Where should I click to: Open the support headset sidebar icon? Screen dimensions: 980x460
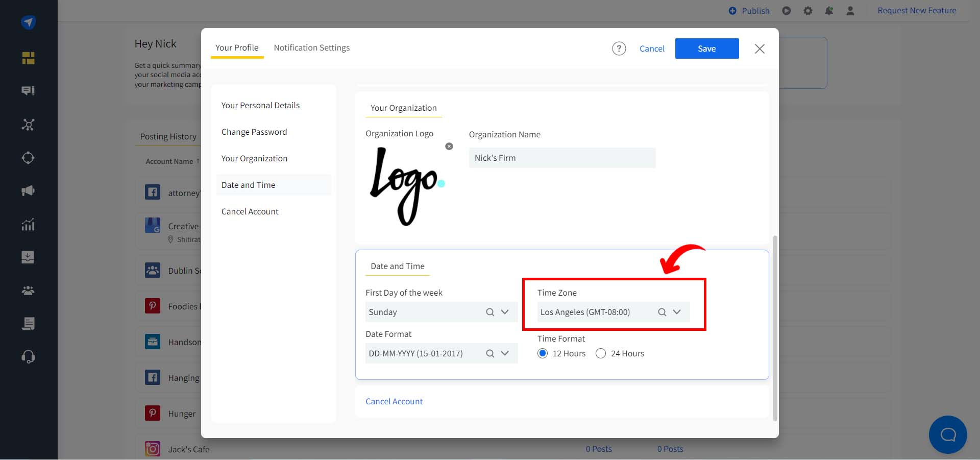[28, 356]
